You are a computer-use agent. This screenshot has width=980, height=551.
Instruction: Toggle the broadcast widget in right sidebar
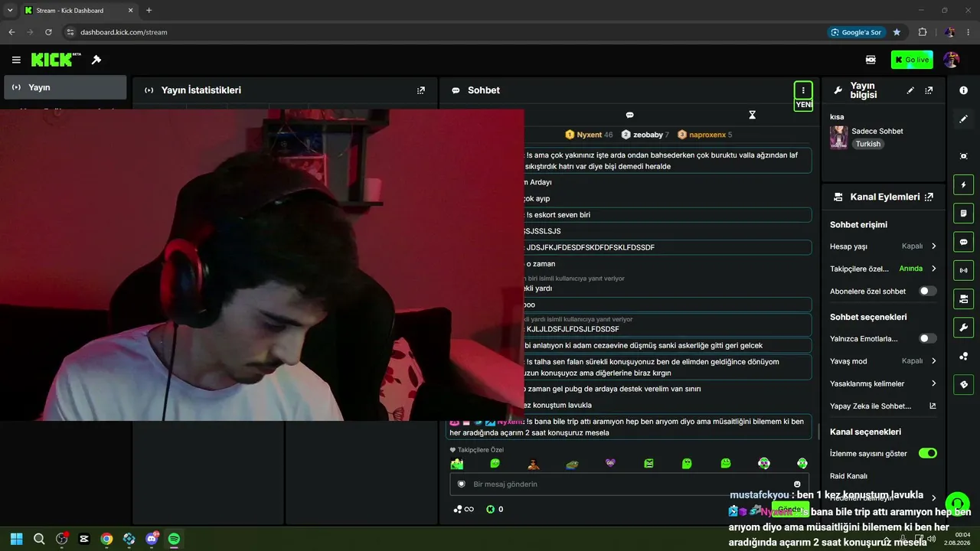tap(963, 270)
